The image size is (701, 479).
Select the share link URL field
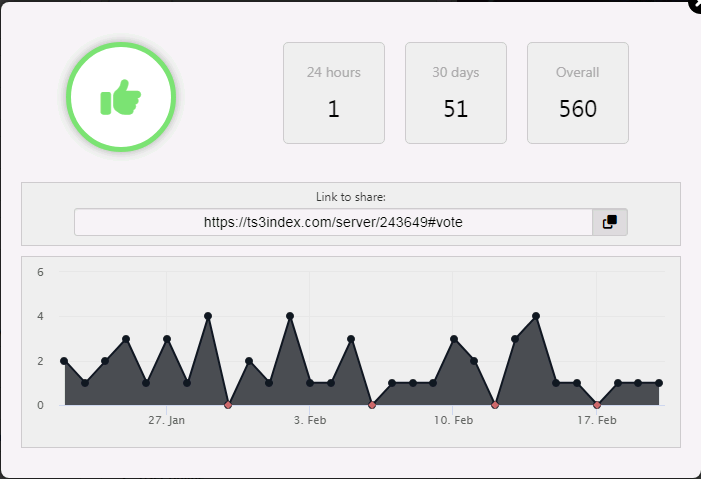click(x=333, y=222)
